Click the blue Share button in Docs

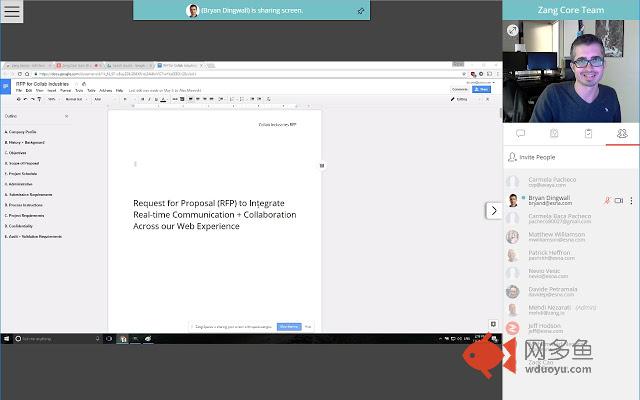(483, 89)
